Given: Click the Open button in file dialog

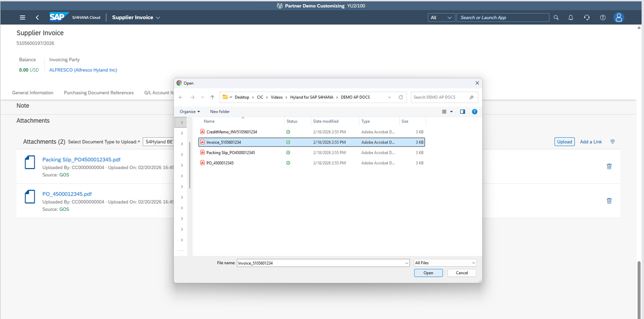Looking at the screenshot, I should coord(428,273).
